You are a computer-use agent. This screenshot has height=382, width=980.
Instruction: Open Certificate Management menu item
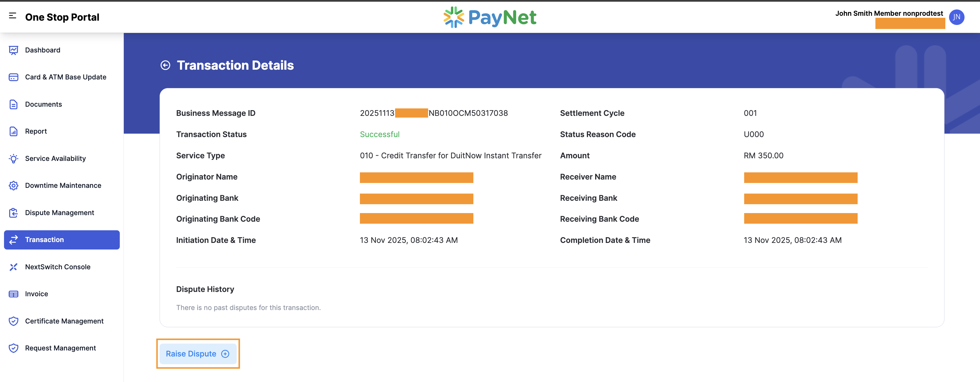coord(62,321)
